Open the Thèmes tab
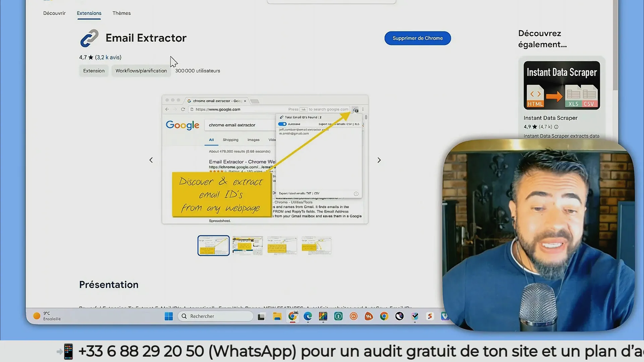 click(x=121, y=13)
